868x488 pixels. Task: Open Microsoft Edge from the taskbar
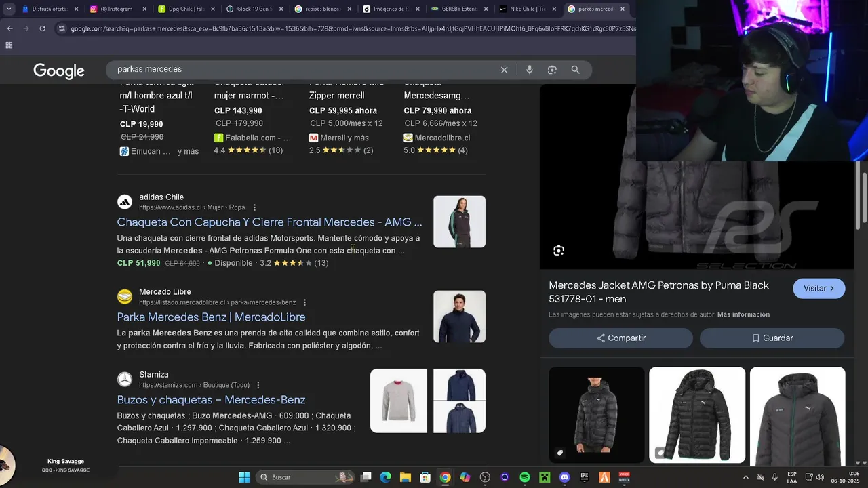385,477
